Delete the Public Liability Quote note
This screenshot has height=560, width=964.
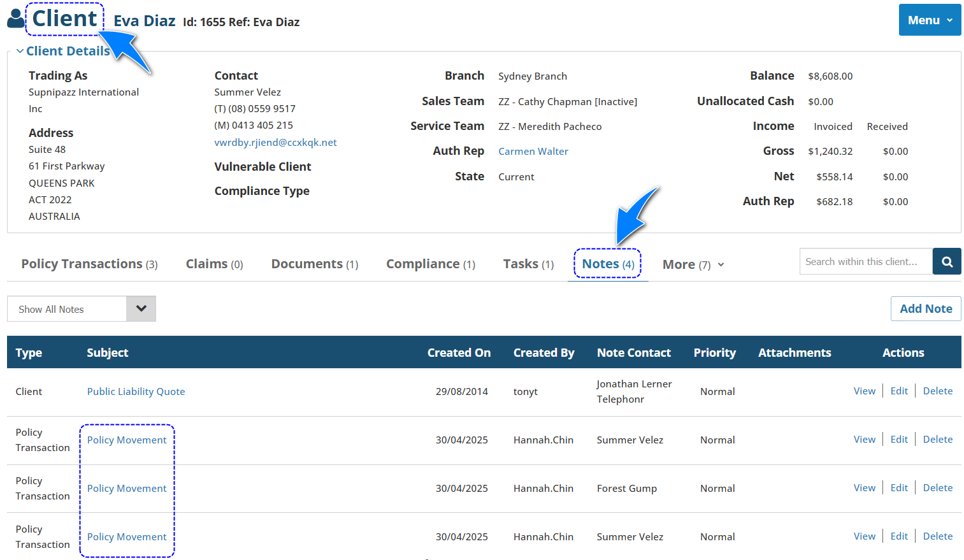(x=937, y=391)
